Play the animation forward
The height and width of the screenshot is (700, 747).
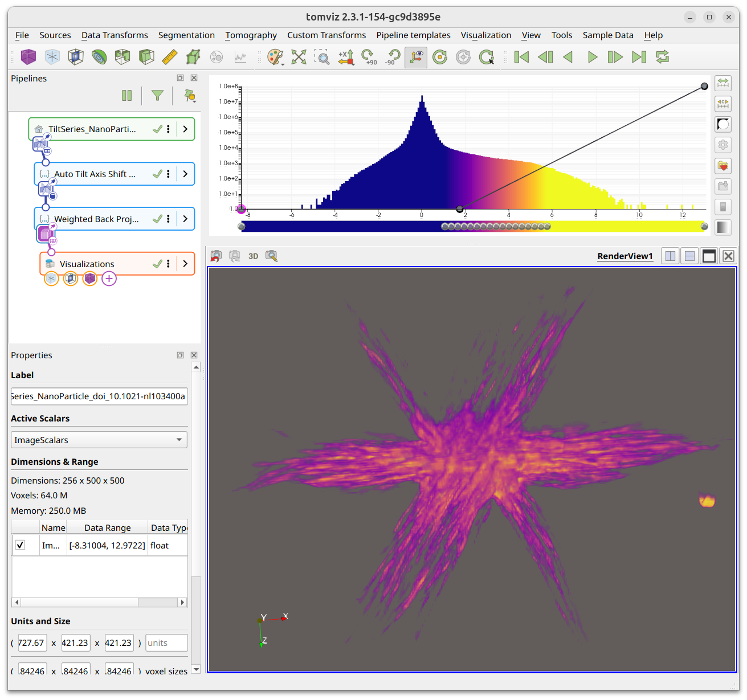pyautogui.click(x=592, y=57)
